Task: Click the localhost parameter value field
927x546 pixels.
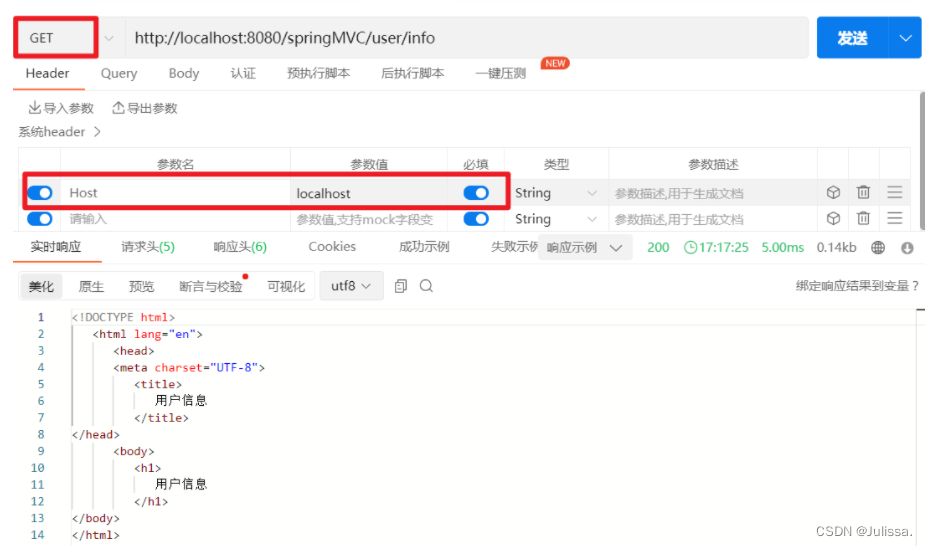Action: pyautogui.click(x=368, y=193)
